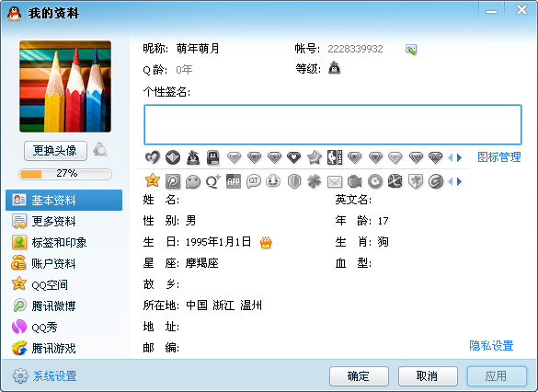Click the gray envelope mail icon
This screenshot has height=392, width=538.
click(335, 181)
